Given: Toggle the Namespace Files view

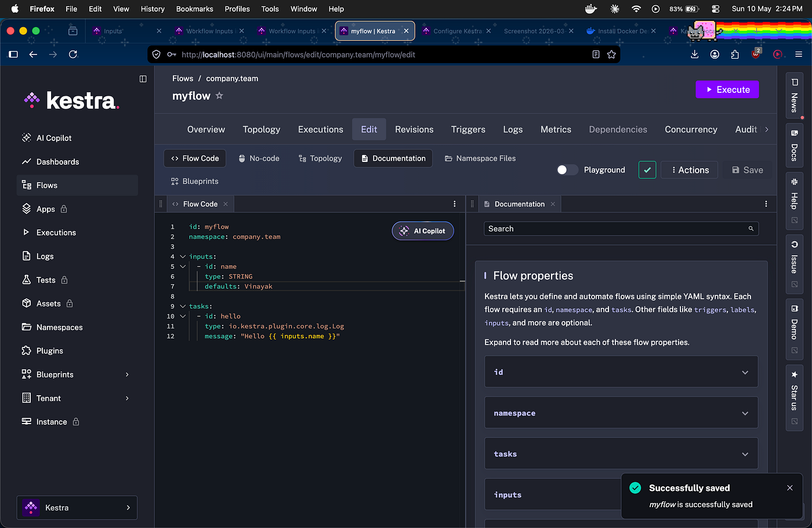Looking at the screenshot, I should pyautogui.click(x=480, y=158).
